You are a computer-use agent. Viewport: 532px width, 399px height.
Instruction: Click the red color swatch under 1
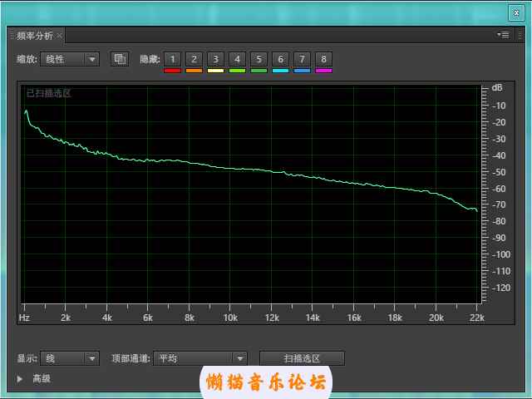(x=172, y=71)
